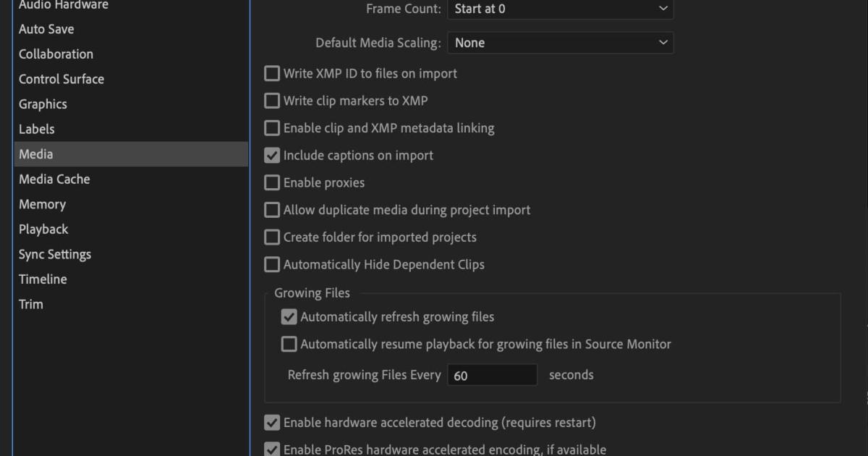The width and height of the screenshot is (868, 456).
Task: Go to Control Surface settings
Action: tap(61, 79)
